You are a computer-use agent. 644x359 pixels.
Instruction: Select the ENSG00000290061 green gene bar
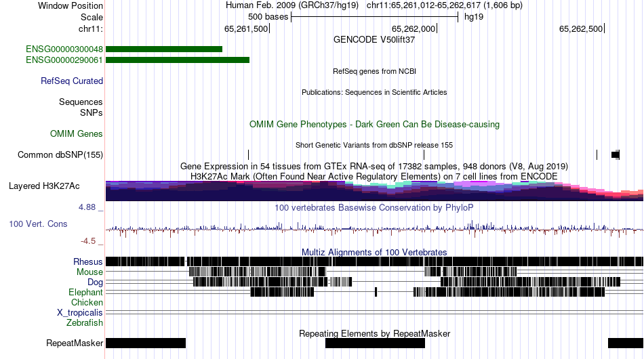[178, 60]
